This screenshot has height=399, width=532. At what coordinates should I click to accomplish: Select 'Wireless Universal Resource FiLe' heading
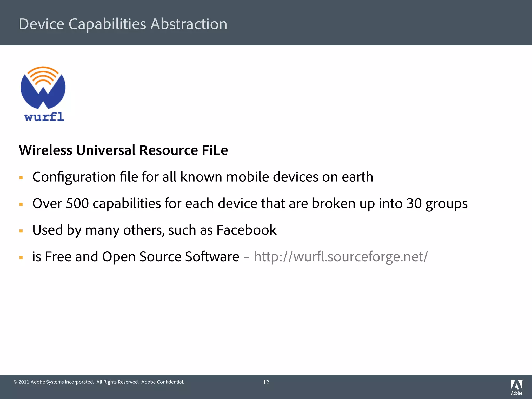pos(123,150)
